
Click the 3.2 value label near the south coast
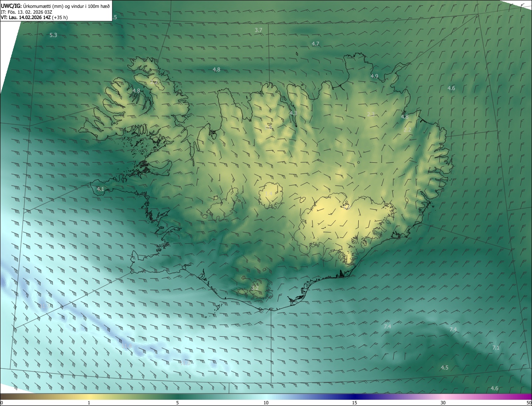pos(255,288)
